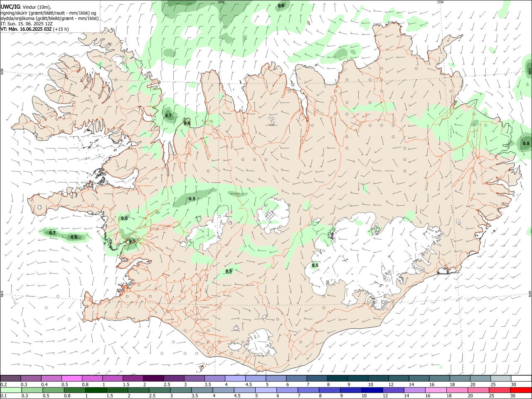Click the 0.6 value beside the northern 0.7 value
The image size is (532, 399).
click(x=187, y=123)
